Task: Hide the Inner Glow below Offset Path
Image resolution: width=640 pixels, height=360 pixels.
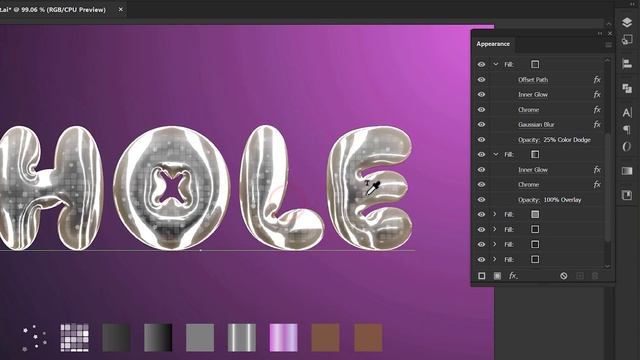Action: (482, 95)
